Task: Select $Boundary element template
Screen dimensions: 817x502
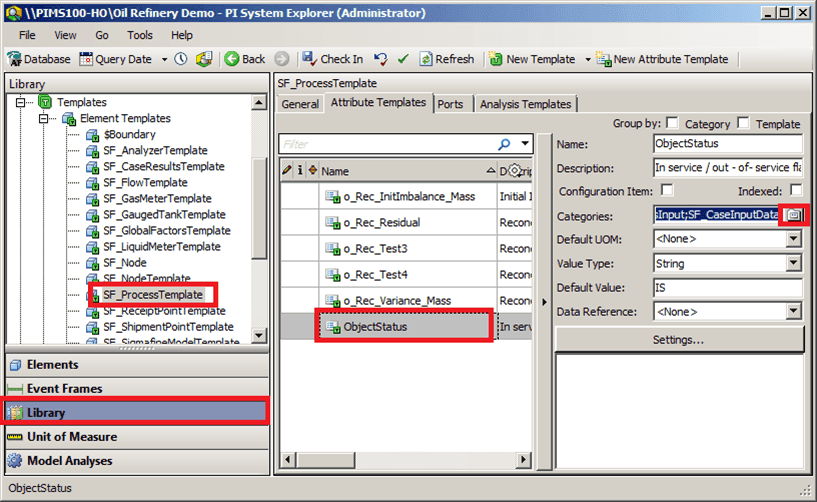Action: coord(130,134)
